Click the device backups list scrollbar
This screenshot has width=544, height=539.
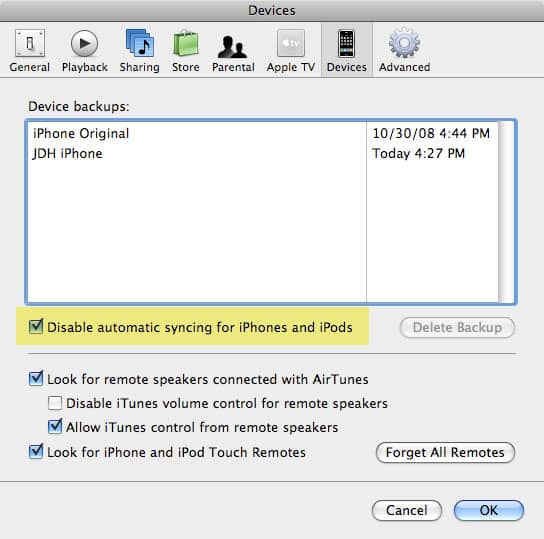506,212
